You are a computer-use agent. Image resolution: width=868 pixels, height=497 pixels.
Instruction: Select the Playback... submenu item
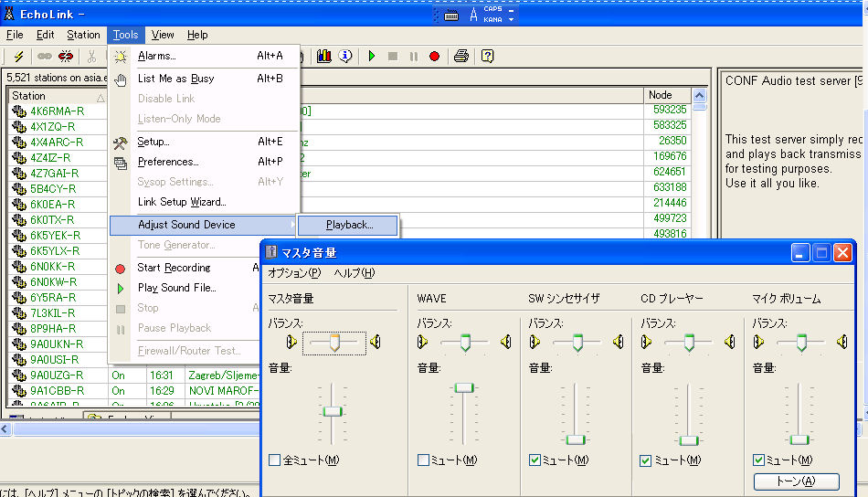[x=348, y=225]
